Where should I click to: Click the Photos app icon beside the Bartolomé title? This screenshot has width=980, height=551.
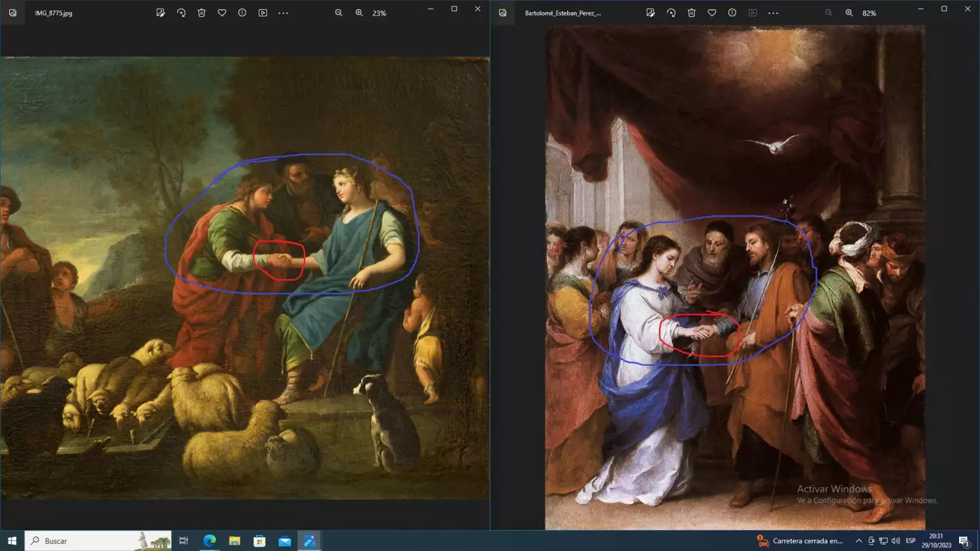pos(502,13)
